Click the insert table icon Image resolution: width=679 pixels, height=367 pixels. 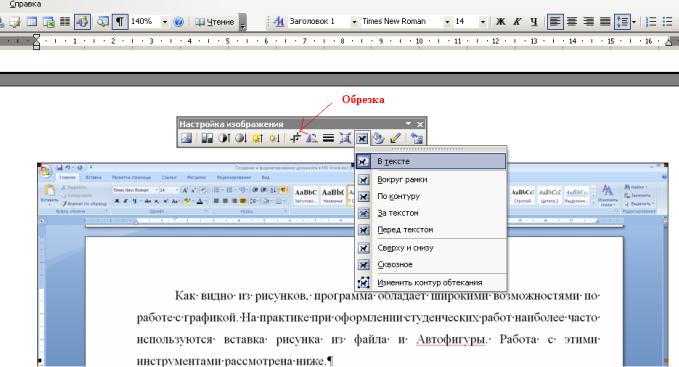pos(32,22)
